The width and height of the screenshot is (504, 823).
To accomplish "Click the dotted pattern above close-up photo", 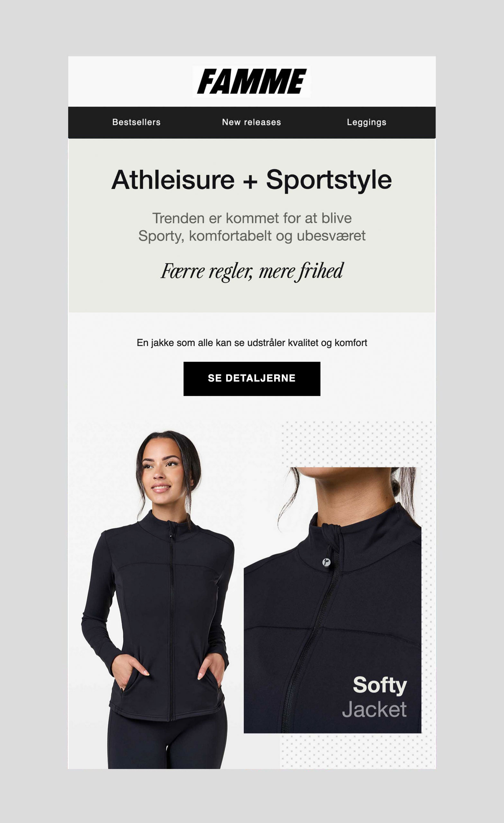I will coord(357,444).
